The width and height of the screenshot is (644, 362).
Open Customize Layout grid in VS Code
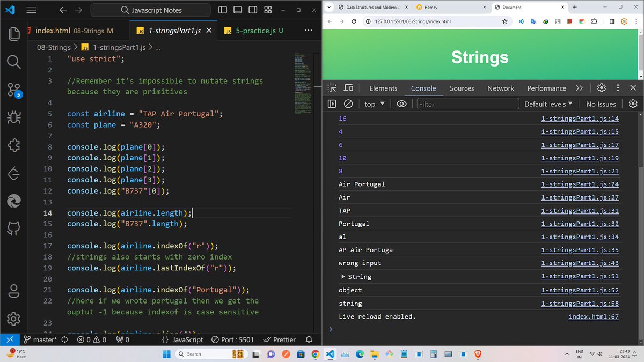point(268,10)
